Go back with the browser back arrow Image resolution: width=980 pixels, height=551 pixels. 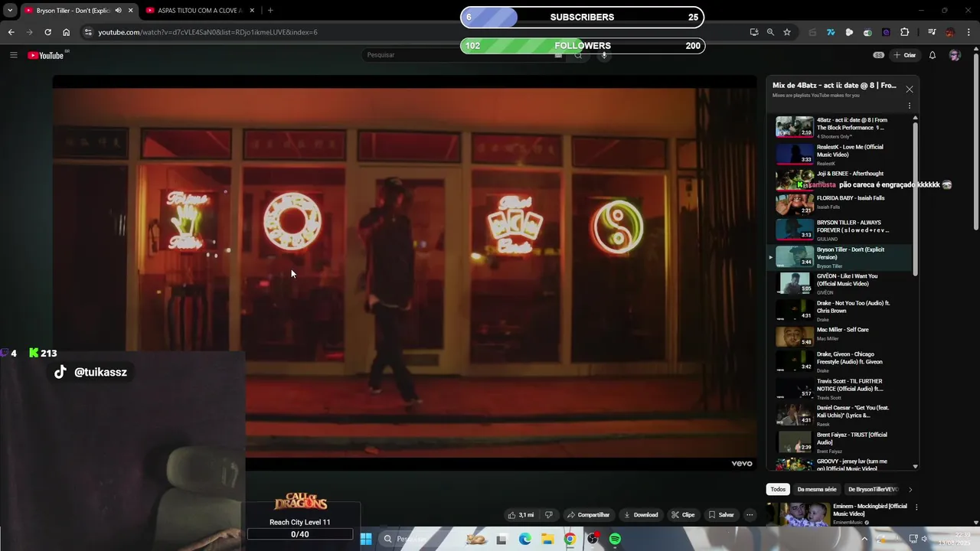tap(11, 32)
